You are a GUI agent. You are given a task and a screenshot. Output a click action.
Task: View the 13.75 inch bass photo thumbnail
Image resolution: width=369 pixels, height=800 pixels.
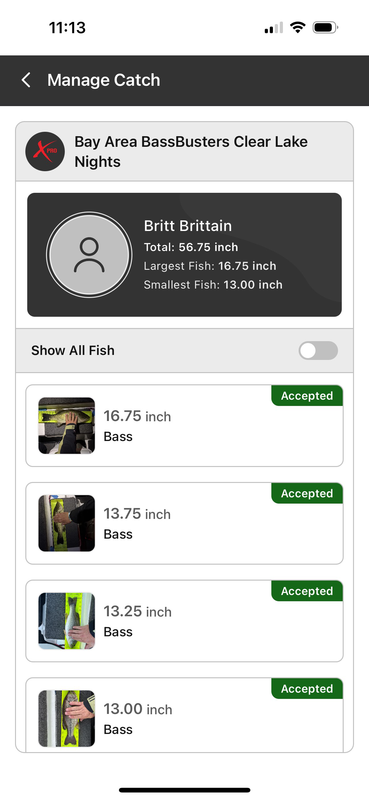tap(66, 523)
